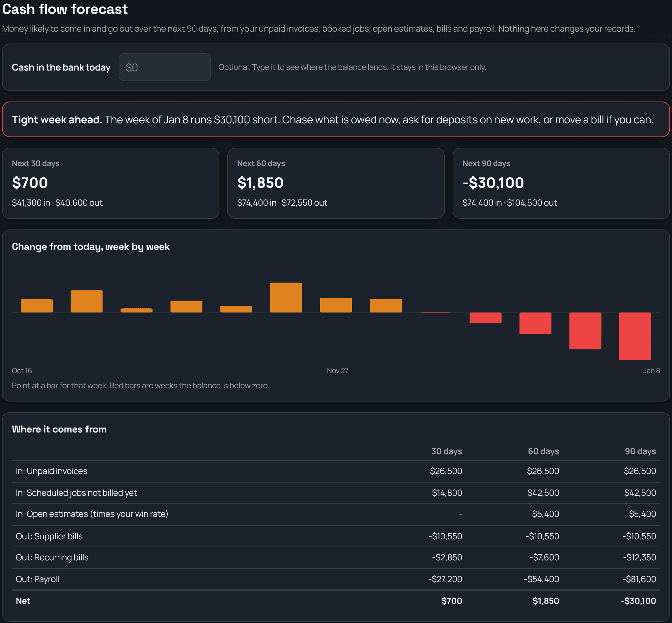
Task: Click the 'Change from today, week by week' title
Action: (91, 247)
